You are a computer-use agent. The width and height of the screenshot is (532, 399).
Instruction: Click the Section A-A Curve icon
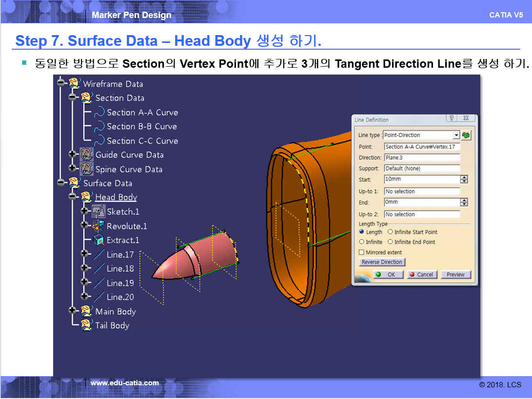click(99, 112)
